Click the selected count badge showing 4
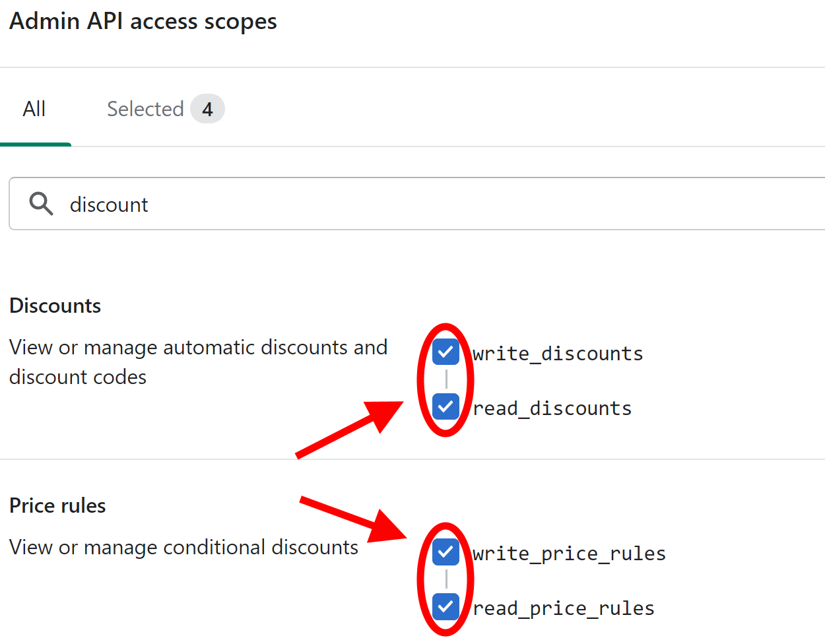The image size is (825, 644). [207, 109]
